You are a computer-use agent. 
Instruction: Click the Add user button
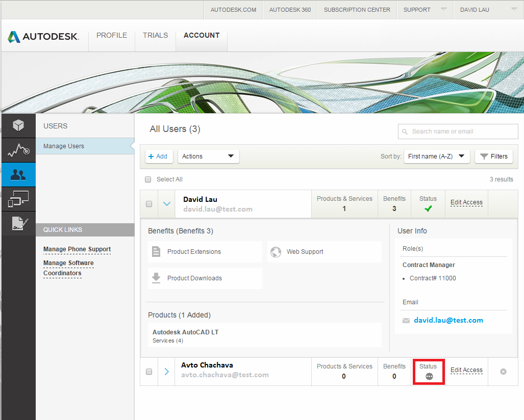tap(159, 156)
